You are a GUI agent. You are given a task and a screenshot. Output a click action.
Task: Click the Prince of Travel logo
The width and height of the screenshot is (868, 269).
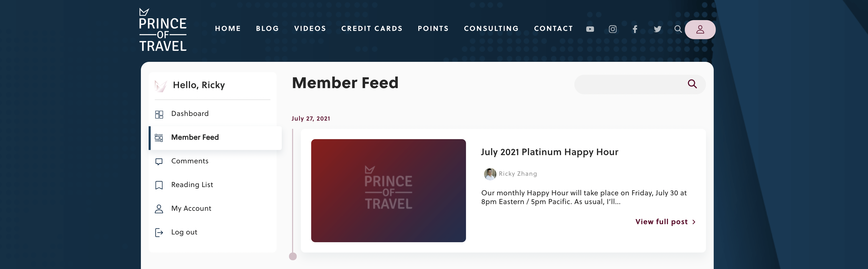pos(163,30)
